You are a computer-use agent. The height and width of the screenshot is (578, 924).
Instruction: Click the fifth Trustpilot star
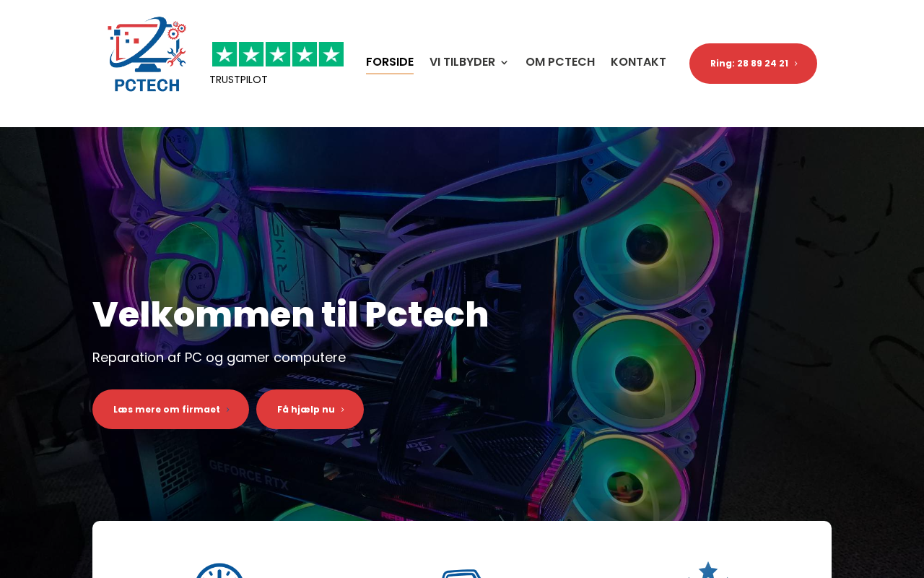coord(331,54)
